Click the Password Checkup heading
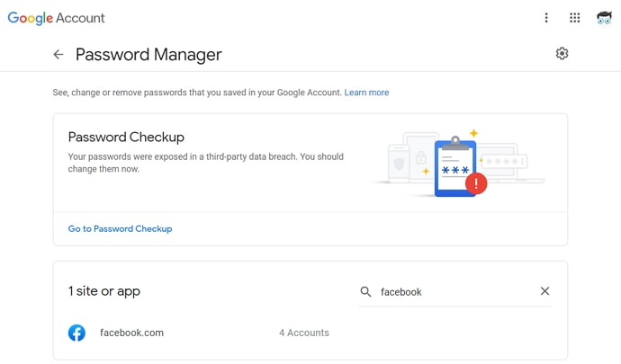 (x=126, y=138)
